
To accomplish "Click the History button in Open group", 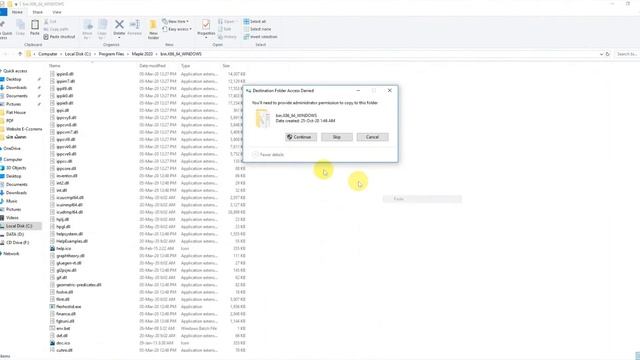I will pos(227,37).
